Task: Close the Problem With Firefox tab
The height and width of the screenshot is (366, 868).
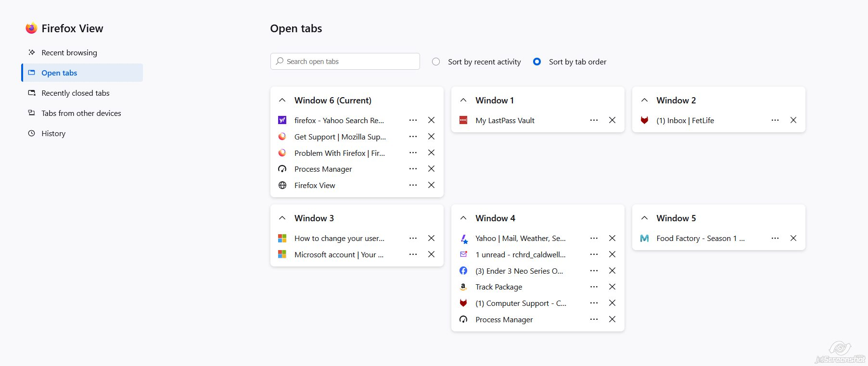Action: point(431,153)
